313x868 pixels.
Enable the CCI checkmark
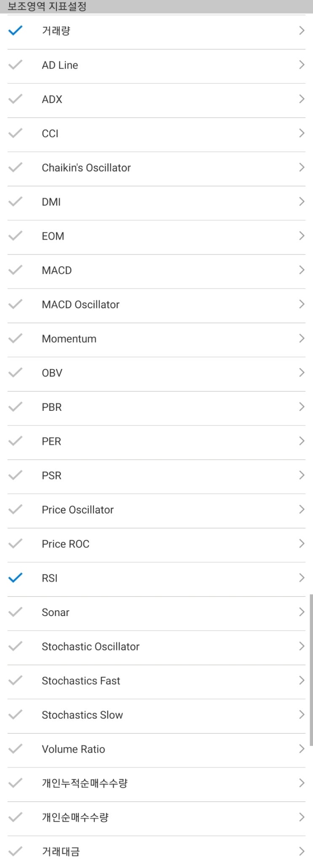pos(15,133)
